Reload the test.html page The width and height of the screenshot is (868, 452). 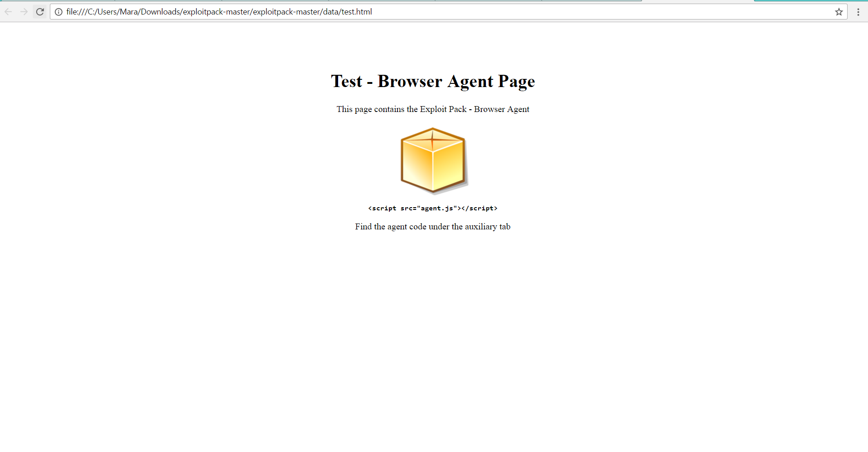pos(40,12)
